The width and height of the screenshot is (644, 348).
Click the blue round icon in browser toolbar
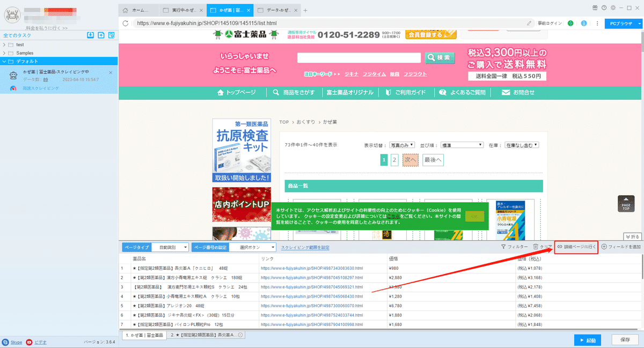click(x=583, y=24)
